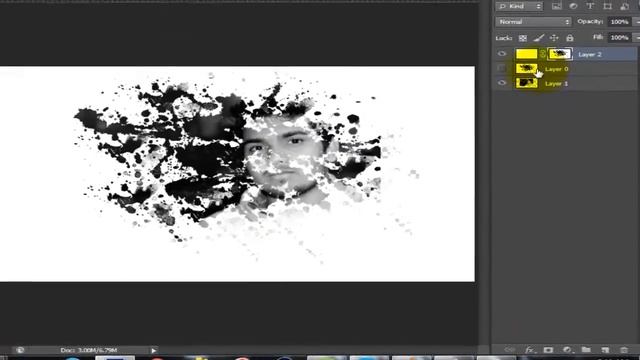The height and width of the screenshot is (360, 640).
Task: Filter layers by type layers icon
Action: pyautogui.click(x=590, y=6)
